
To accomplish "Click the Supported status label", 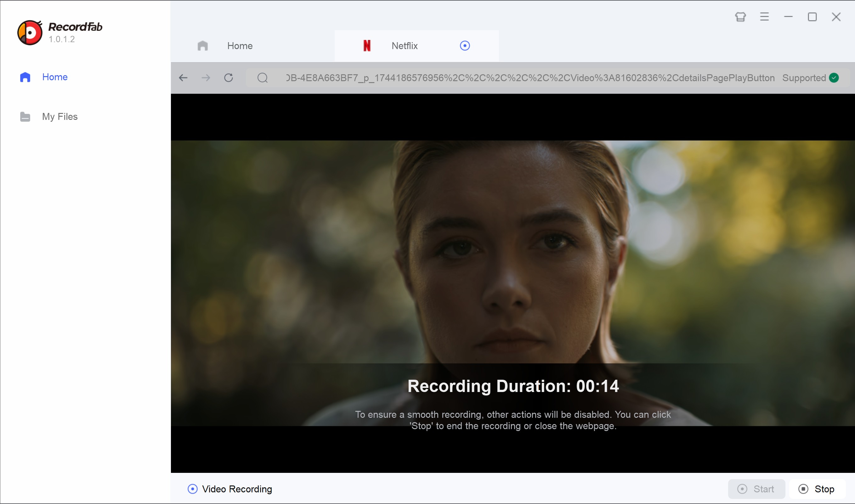I will 804,78.
